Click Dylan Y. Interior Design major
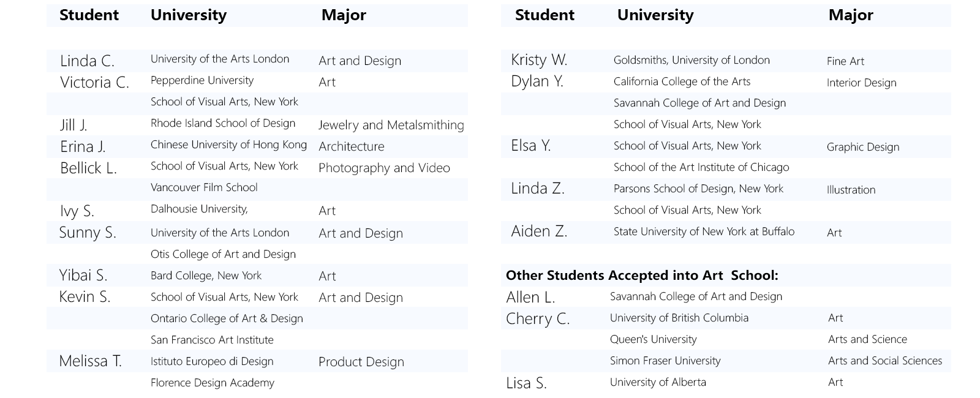 (x=861, y=83)
